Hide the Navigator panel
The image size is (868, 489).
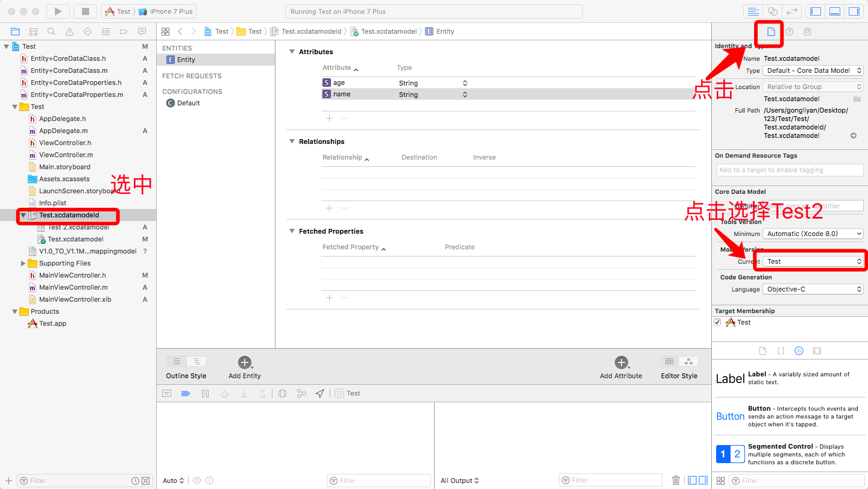(816, 11)
